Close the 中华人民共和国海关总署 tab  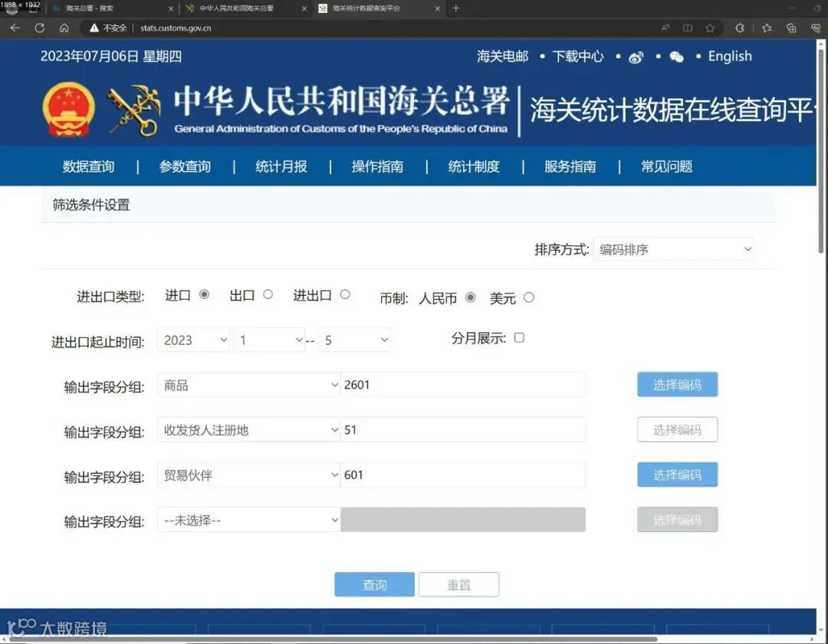coord(304,8)
